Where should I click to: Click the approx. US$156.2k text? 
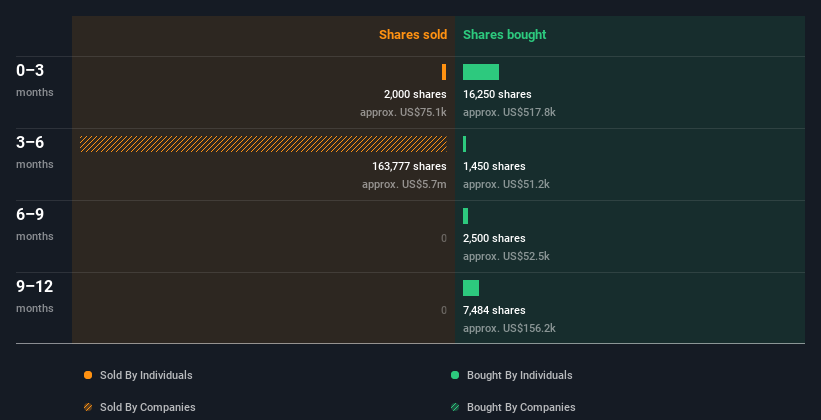click(509, 328)
